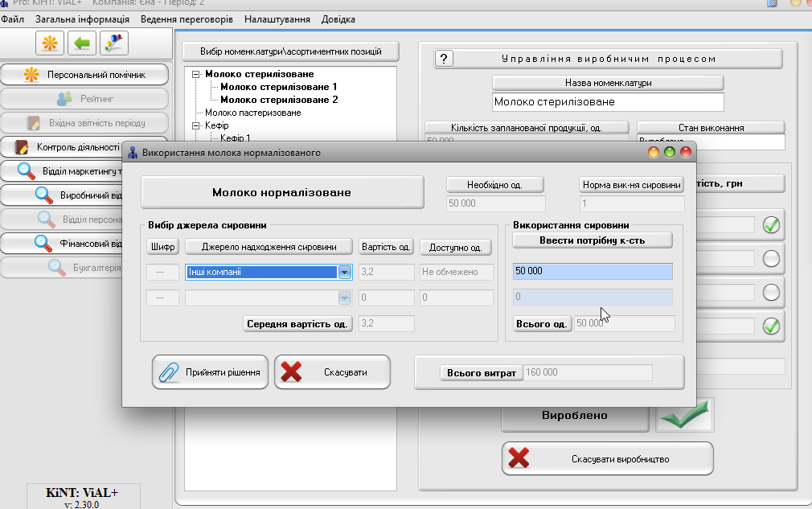The width and height of the screenshot is (812, 509).
Task: Click the Доступно од. column header
Action: 455,248
